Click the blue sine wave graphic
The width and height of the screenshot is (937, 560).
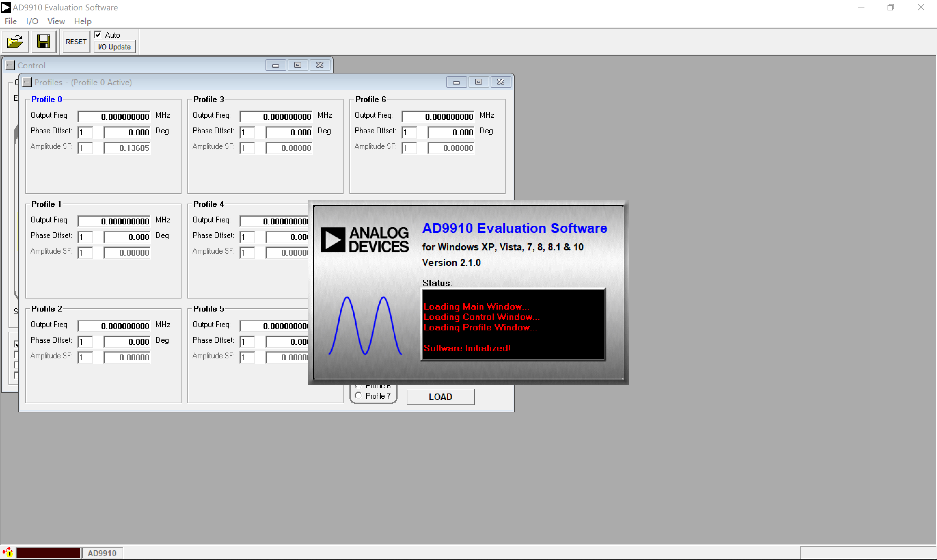[365, 326]
